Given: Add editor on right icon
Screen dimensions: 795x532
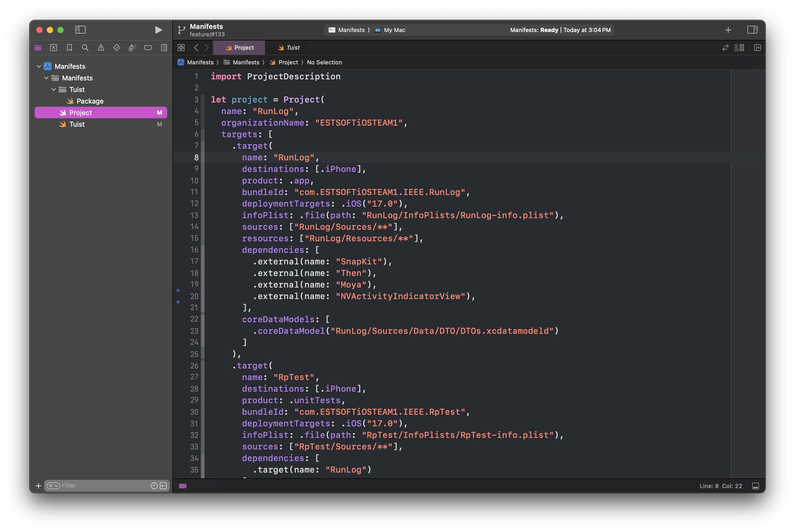Looking at the screenshot, I should click(757, 48).
